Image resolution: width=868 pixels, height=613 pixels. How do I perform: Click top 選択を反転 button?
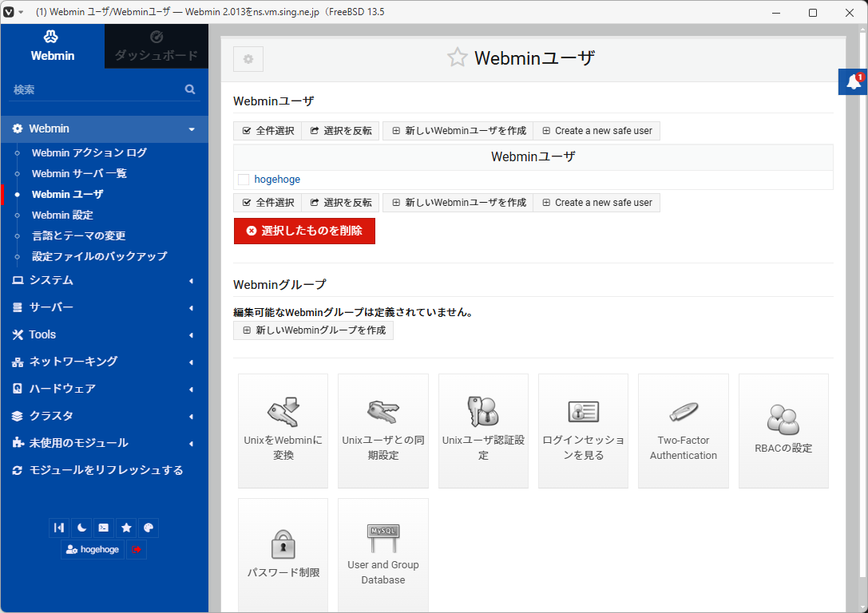tap(340, 131)
